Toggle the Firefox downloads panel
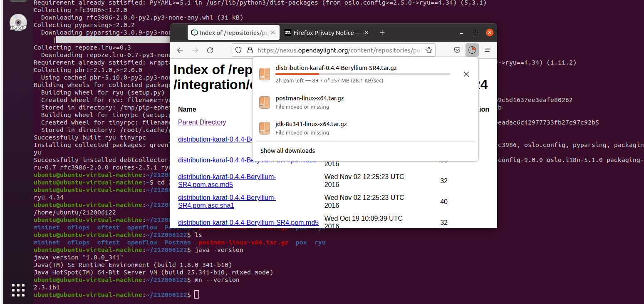 point(472,50)
